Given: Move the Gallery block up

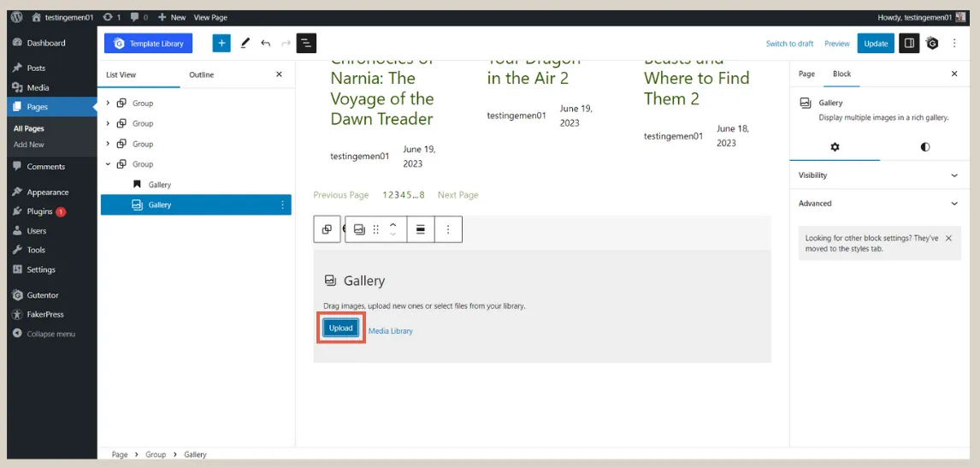Looking at the screenshot, I should tap(393, 225).
